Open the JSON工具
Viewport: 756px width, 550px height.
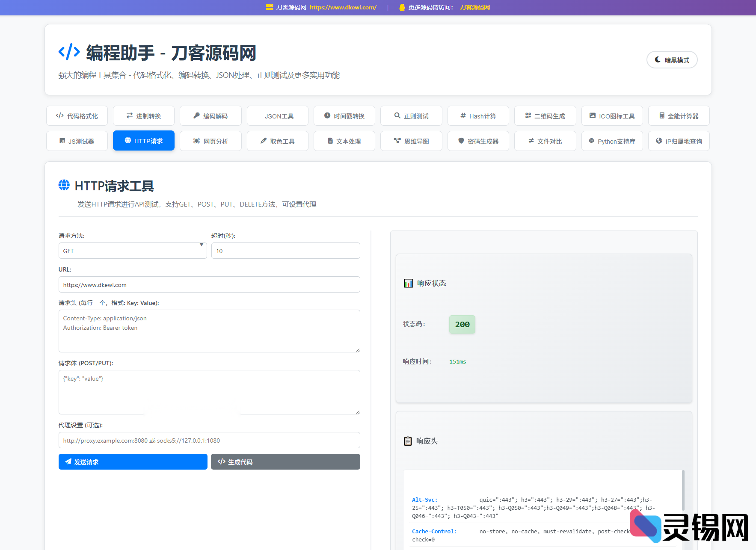tap(277, 115)
